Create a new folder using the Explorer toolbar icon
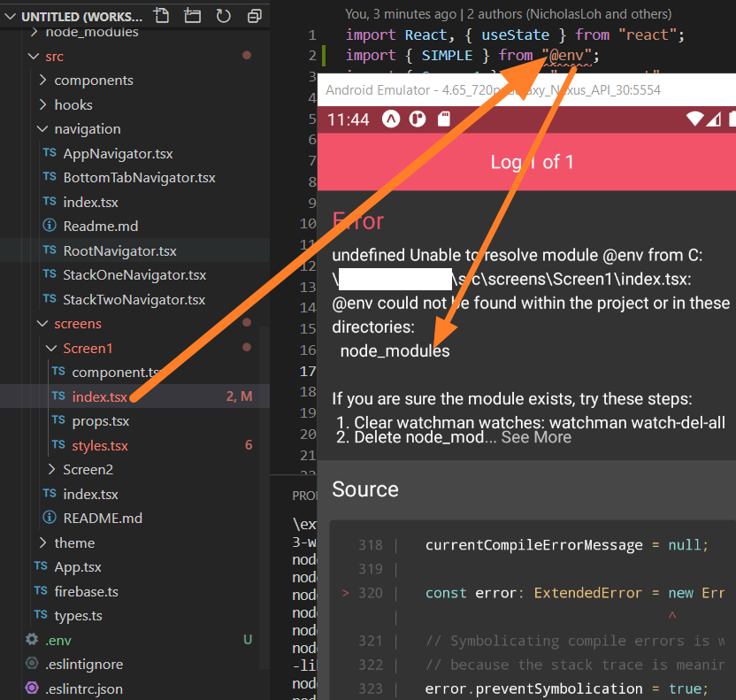 [192, 15]
